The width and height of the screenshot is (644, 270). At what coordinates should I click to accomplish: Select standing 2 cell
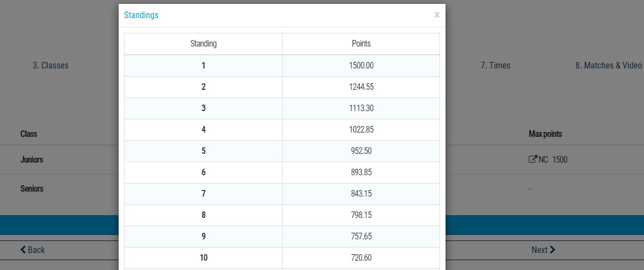click(x=203, y=87)
